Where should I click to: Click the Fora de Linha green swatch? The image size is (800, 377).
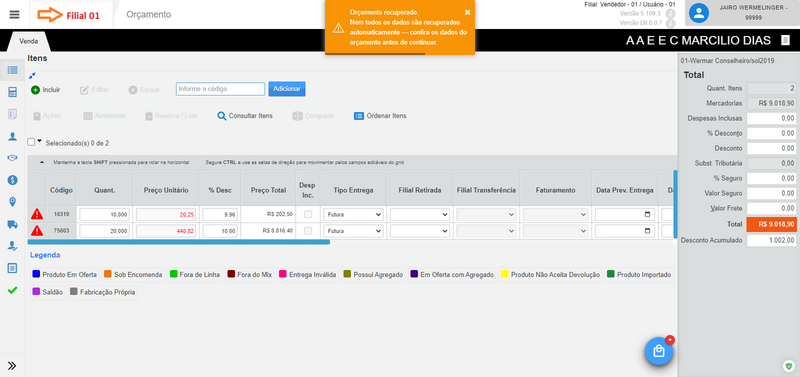click(x=173, y=274)
